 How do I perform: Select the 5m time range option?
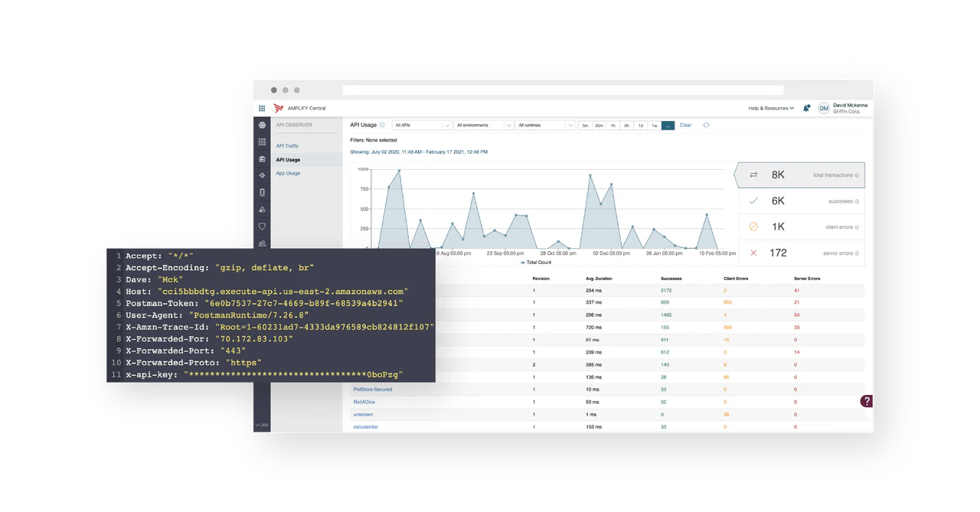tap(586, 125)
